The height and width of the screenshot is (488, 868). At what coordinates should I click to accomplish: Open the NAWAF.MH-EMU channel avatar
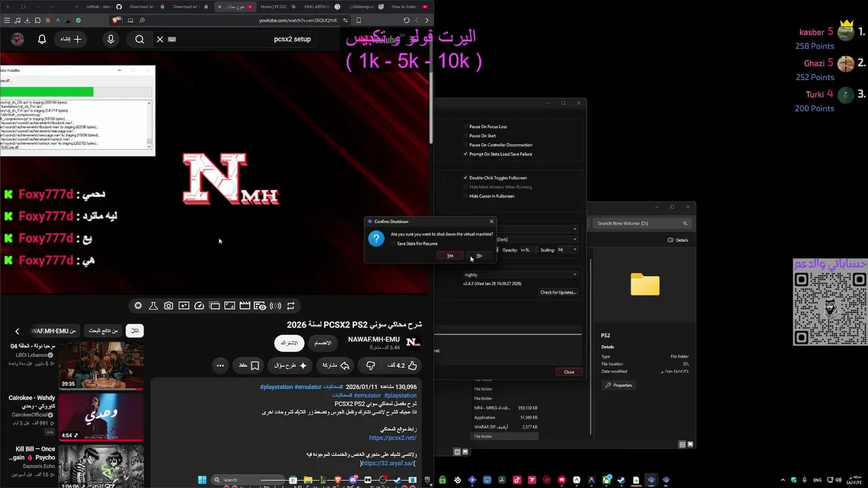413,343
